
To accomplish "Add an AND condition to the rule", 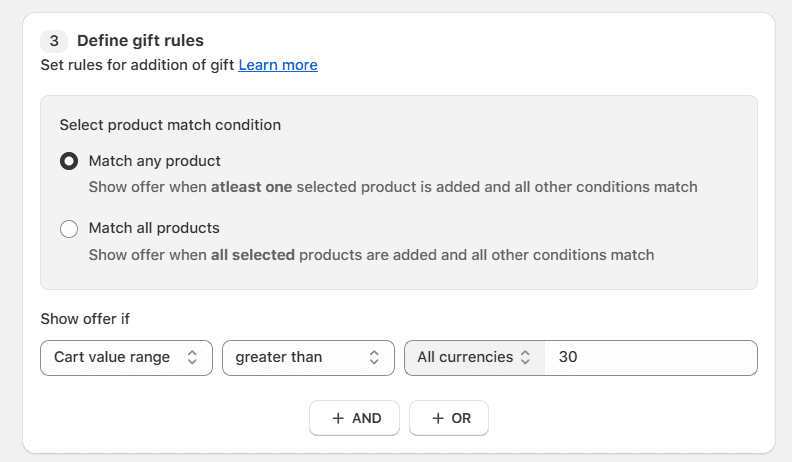I will (354, 419).
